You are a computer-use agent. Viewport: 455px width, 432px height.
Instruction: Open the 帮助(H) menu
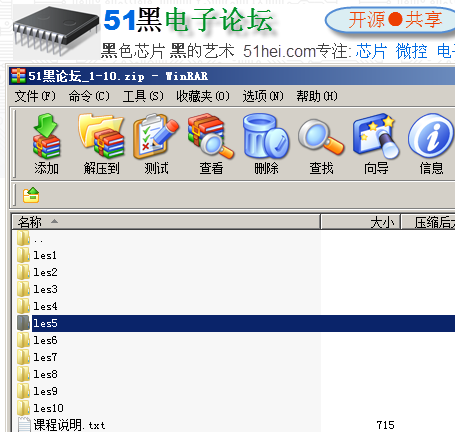click(317, 96)
